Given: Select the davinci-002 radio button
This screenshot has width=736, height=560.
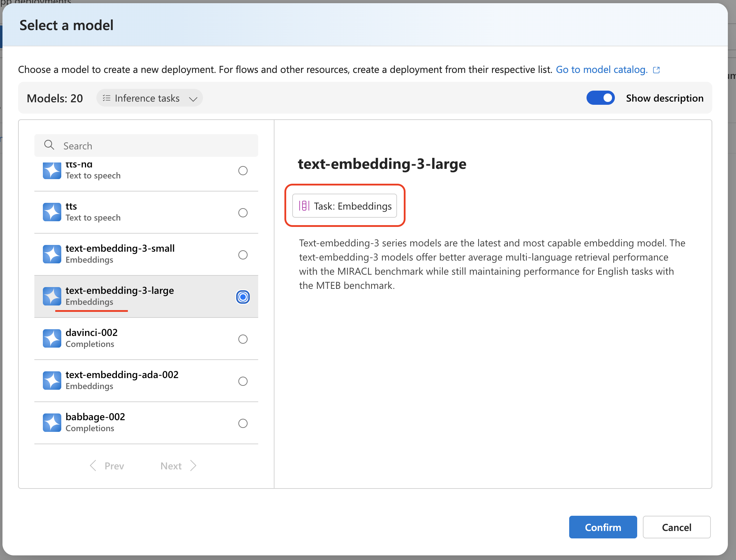Looking at the screenshot, I should pos(243,339).
